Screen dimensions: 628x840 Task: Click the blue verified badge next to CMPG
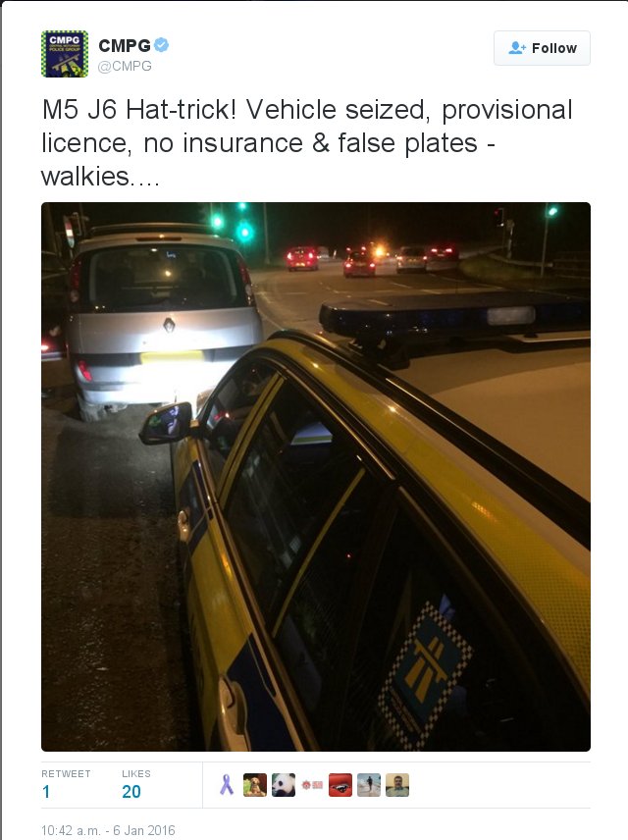pos(161,45)
